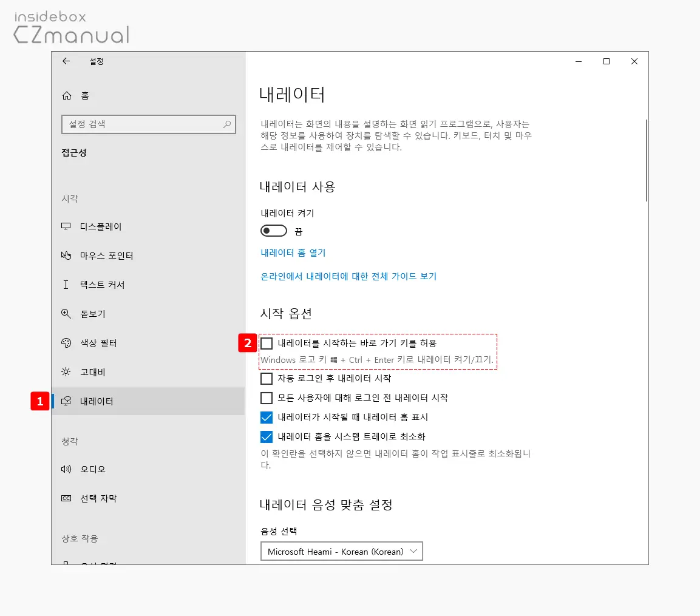The height and width of the screenshot is (616, 700).
Task: Click the narrator icon beside 내레이터
Action: point(66,401)
